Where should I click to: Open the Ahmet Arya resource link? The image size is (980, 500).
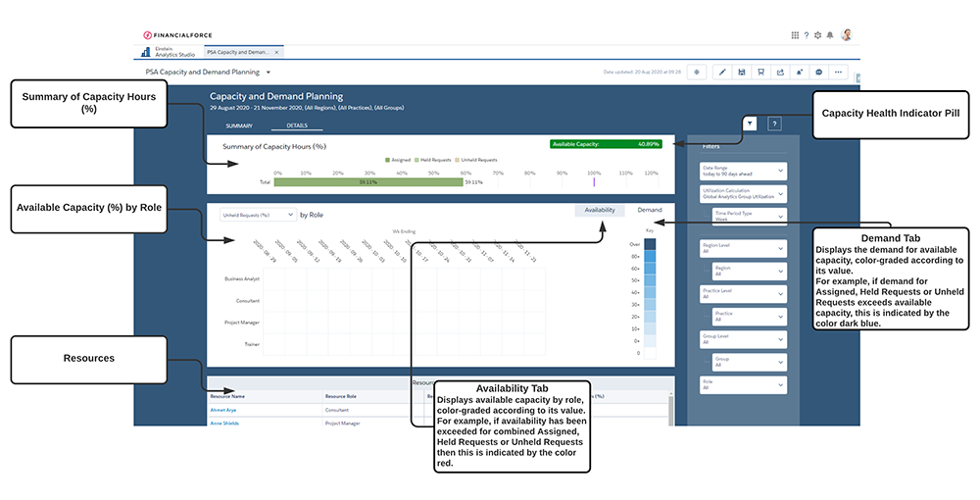224,410
